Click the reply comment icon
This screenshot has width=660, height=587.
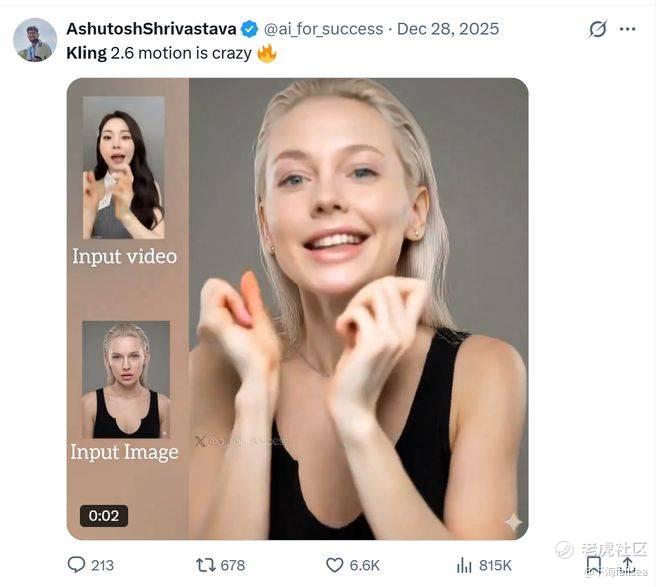pos(77,565)
